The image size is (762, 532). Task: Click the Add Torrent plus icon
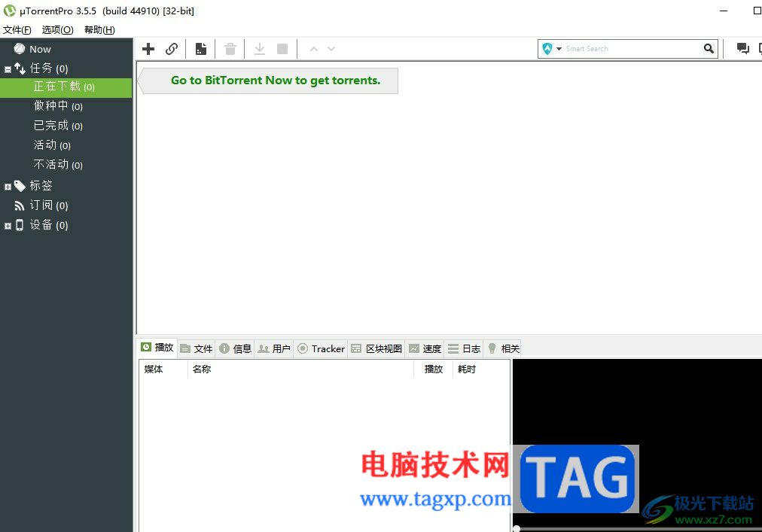pyautogui.click(x=148, y=49)
